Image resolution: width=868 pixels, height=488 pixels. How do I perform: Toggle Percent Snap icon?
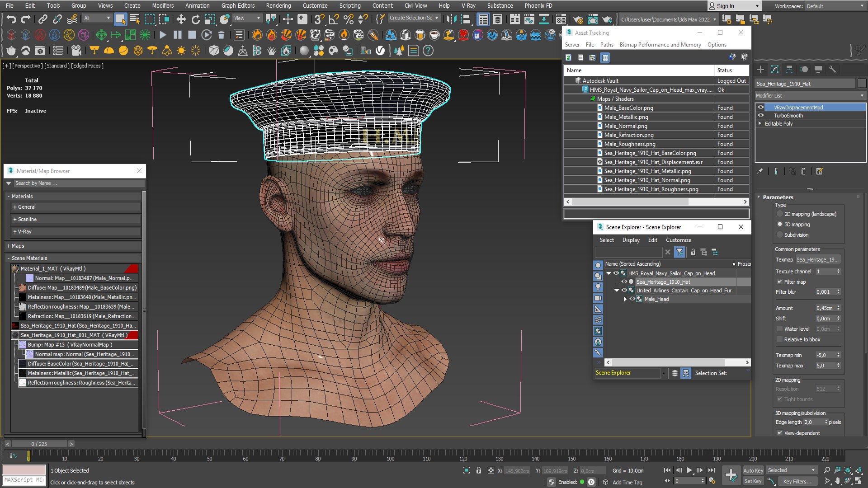point(349,19)
